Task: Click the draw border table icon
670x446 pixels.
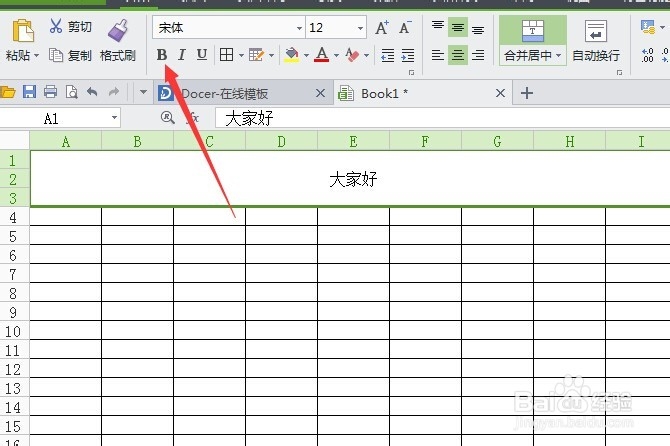Action: tap(256, 55)
